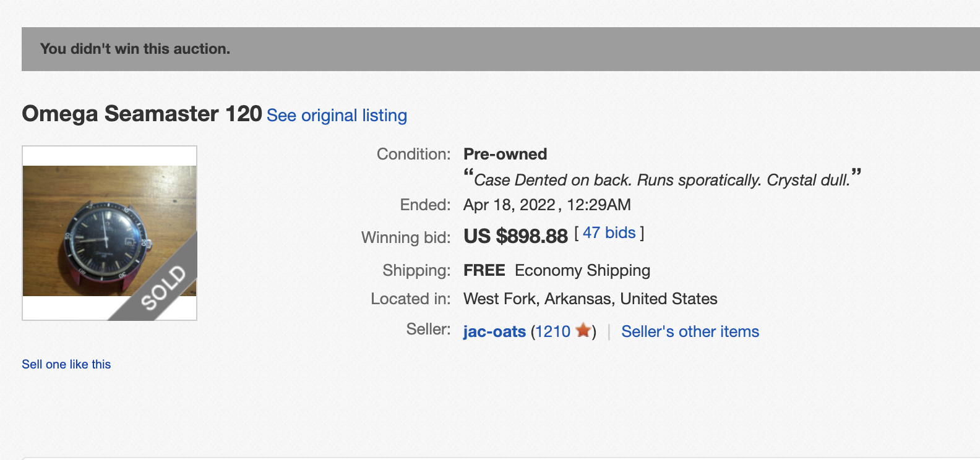Open Seller's other items link
The height and width of the screenshot is (460, 980).
[690, 332]
